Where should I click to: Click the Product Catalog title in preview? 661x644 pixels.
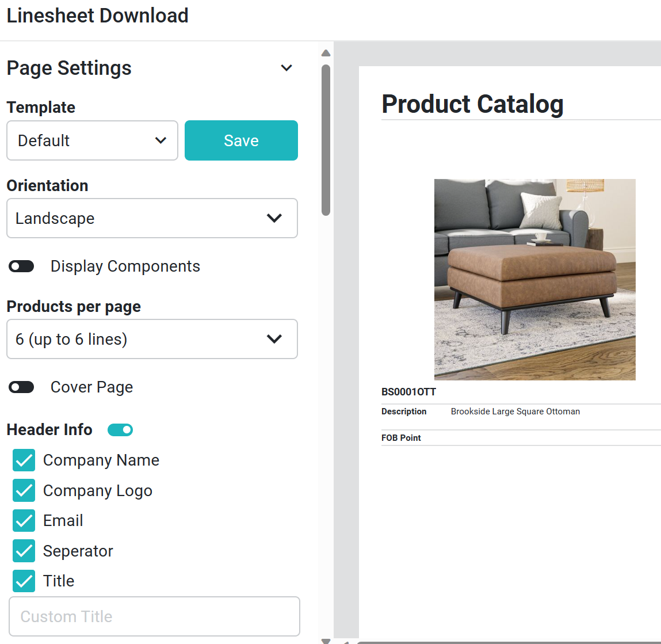tap(472, 104)
